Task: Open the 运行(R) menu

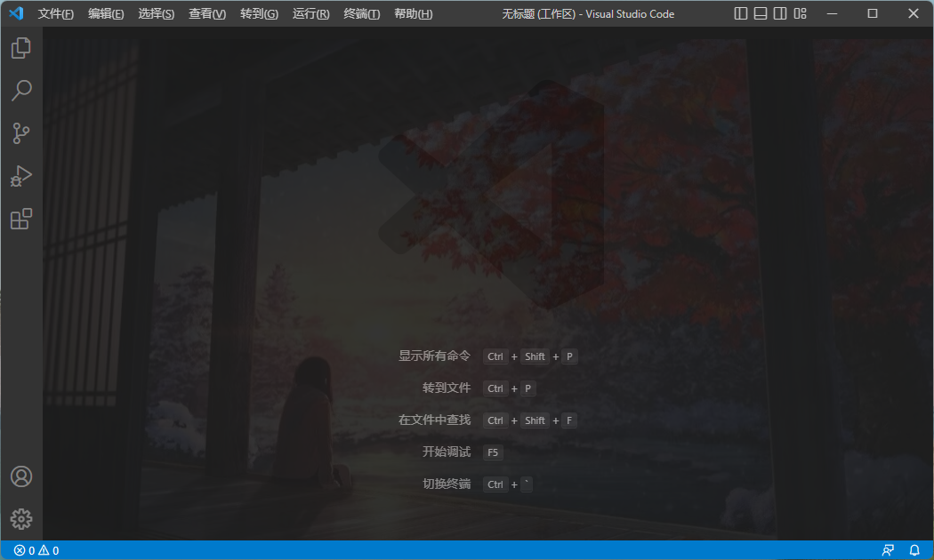Action: point(310,13)
